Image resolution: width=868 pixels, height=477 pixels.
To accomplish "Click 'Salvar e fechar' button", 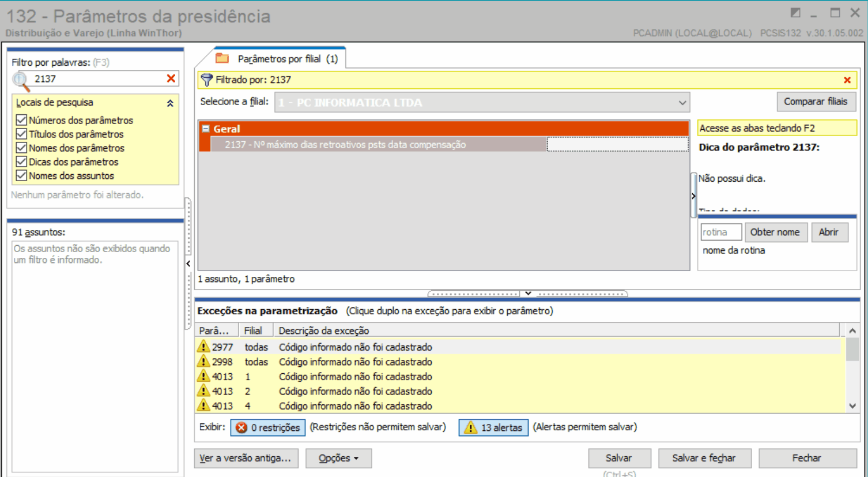I will point(704,458).
